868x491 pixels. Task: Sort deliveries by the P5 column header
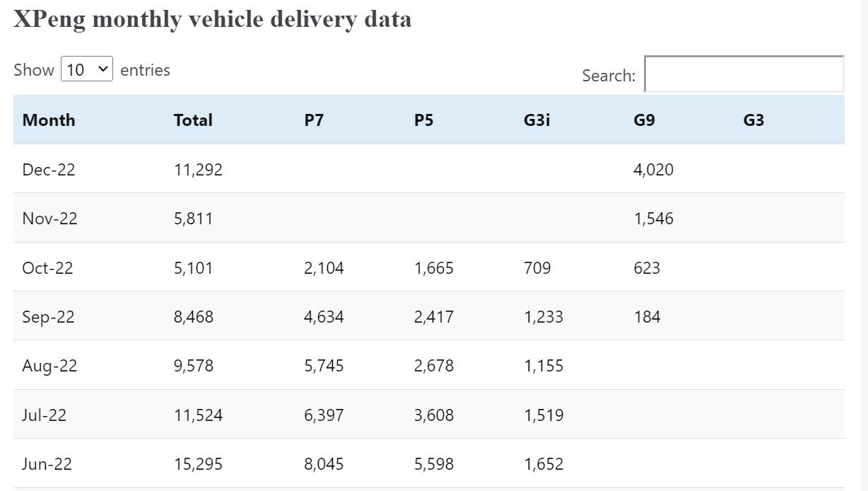(423, 120)
